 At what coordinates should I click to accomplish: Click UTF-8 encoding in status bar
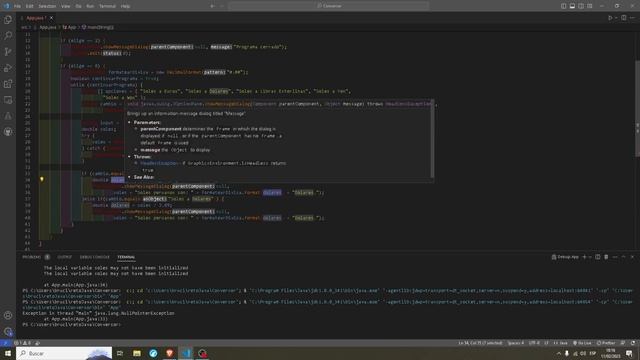point(534,343)
